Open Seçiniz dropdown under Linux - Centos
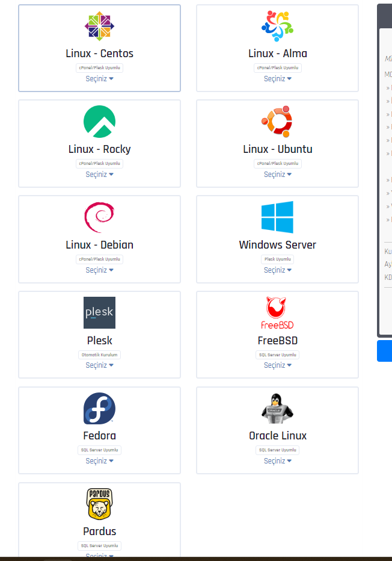 click(x=99, y=79)
